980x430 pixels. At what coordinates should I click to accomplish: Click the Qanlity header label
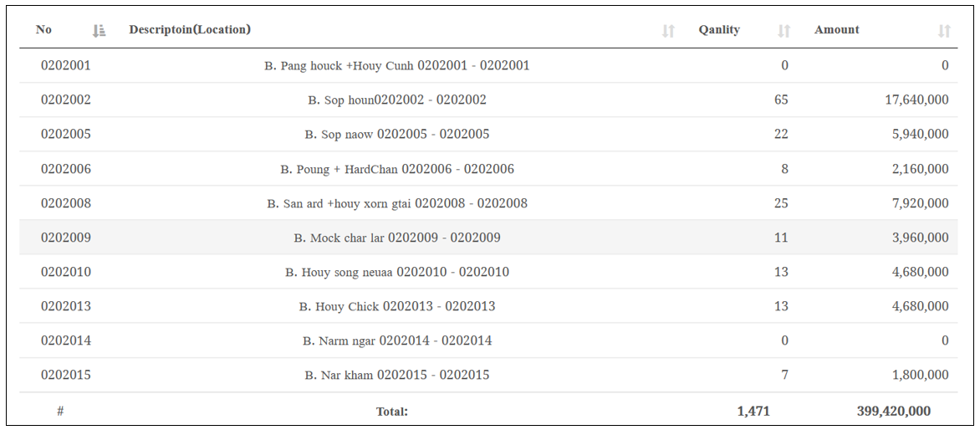pyautogui.click(x=719, y=29)
